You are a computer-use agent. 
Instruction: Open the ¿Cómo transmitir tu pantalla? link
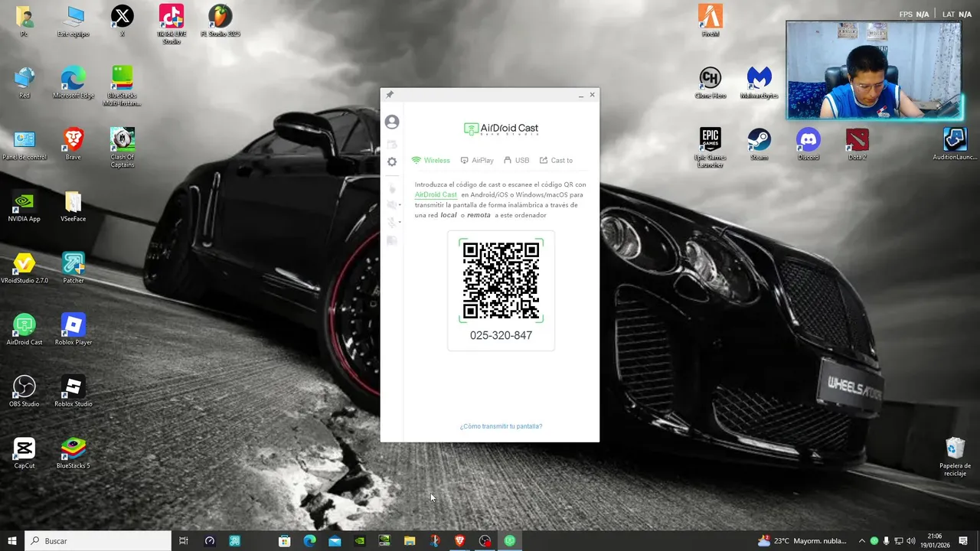pos(501,426)
